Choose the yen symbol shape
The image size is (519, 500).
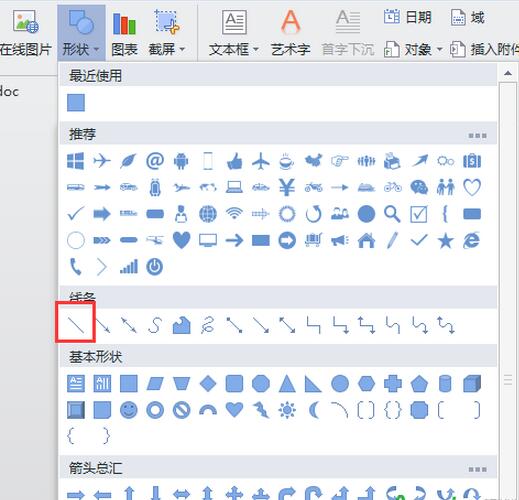coord(287,187)
